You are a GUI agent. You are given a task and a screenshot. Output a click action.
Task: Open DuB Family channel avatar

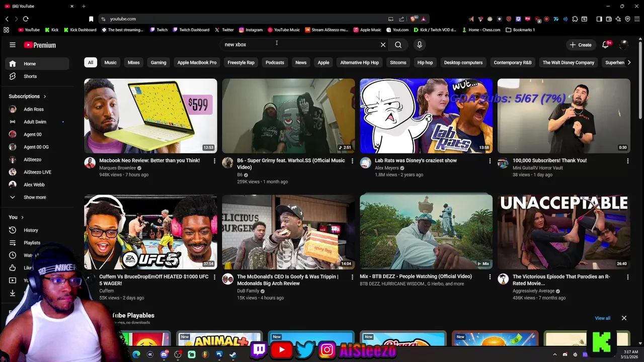click(228, 279)
